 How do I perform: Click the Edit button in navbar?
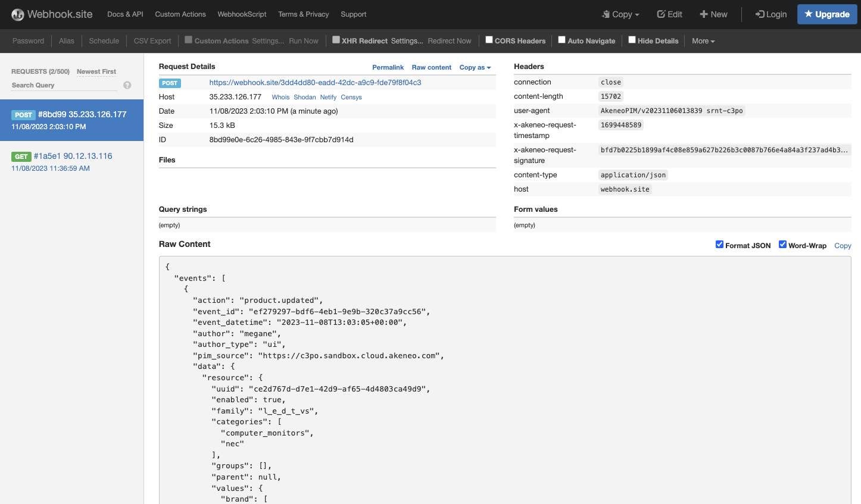click(669, 14)
